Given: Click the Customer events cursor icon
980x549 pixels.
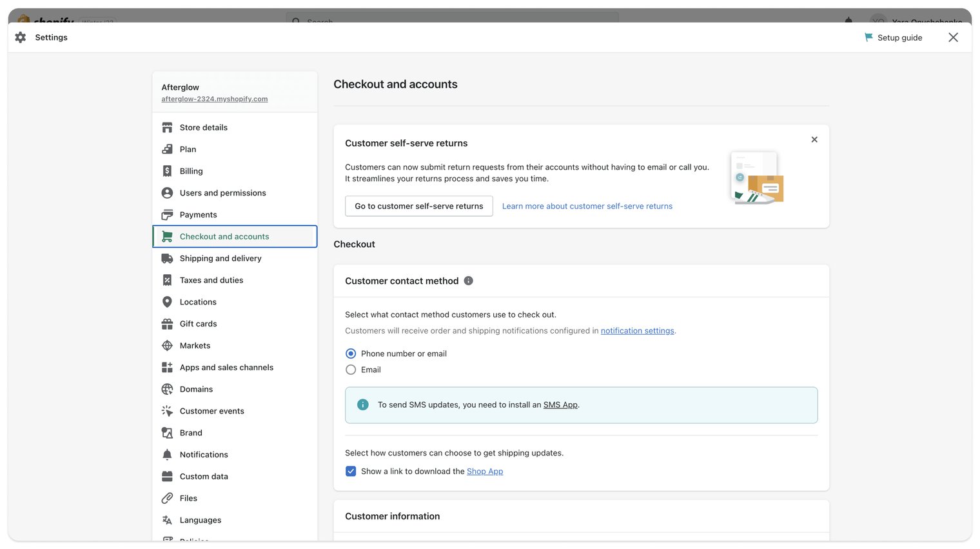Looking at the screenshot, I should [167, 411].
